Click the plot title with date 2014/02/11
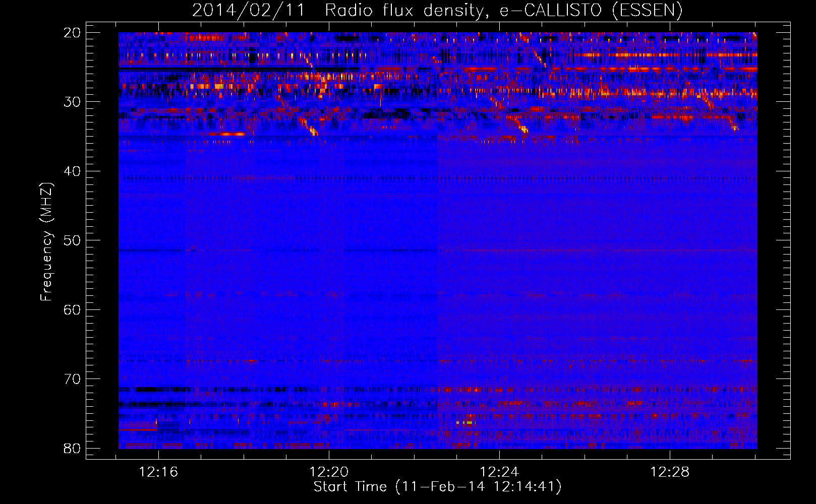 point(437,10)
